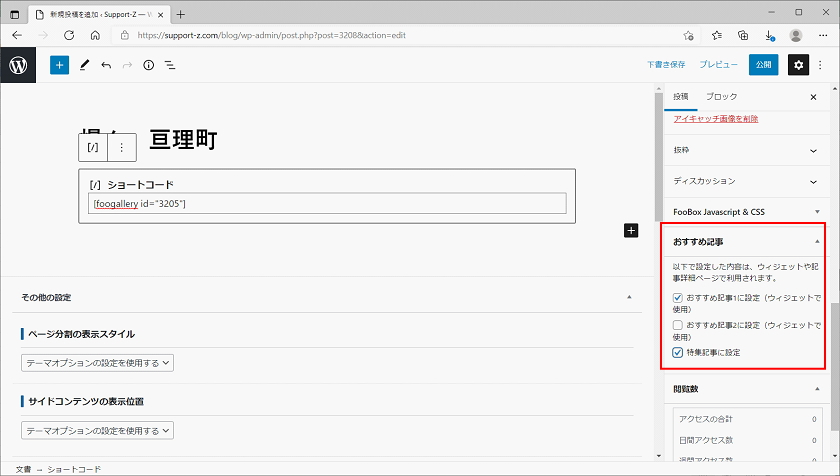Click the shortcode text input field

pyautogui.click(x=328, y=204)
